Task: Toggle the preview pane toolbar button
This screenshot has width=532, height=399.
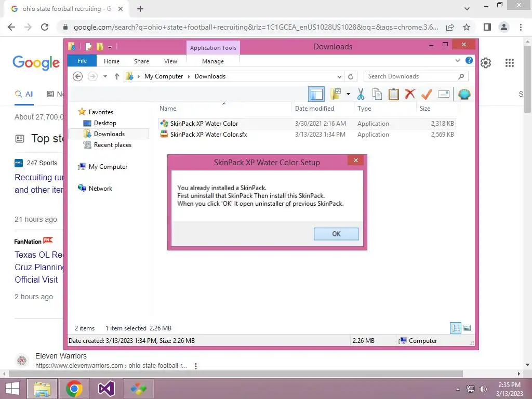Action: pyautogui.click(x=316, y=95)
